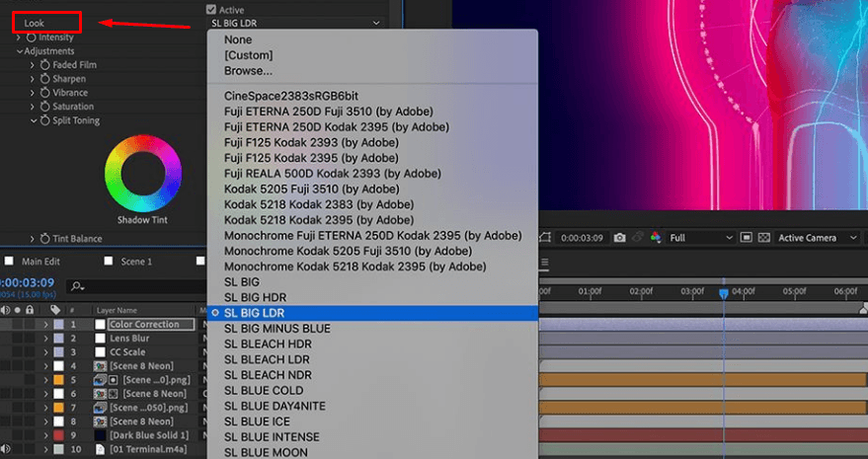The width and height of the screenshot is (868, 459).
Task: Click the composition icon of layer 8
Action: coord(100,421)
